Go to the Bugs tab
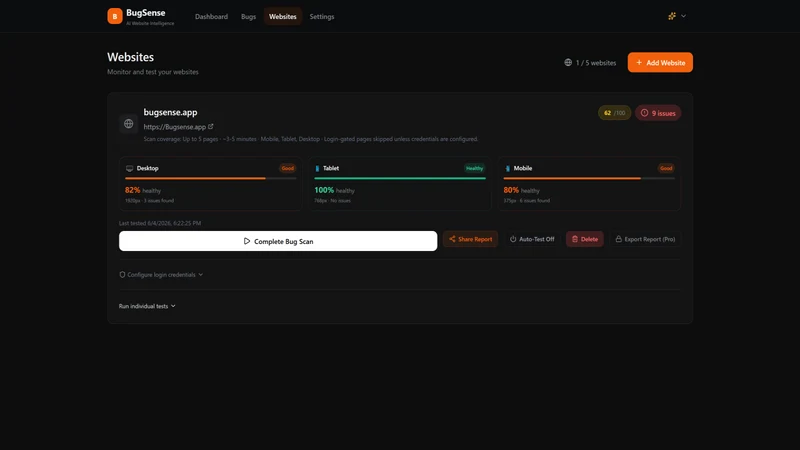This screenshot has height=450, width=800. tap(248, 16)
